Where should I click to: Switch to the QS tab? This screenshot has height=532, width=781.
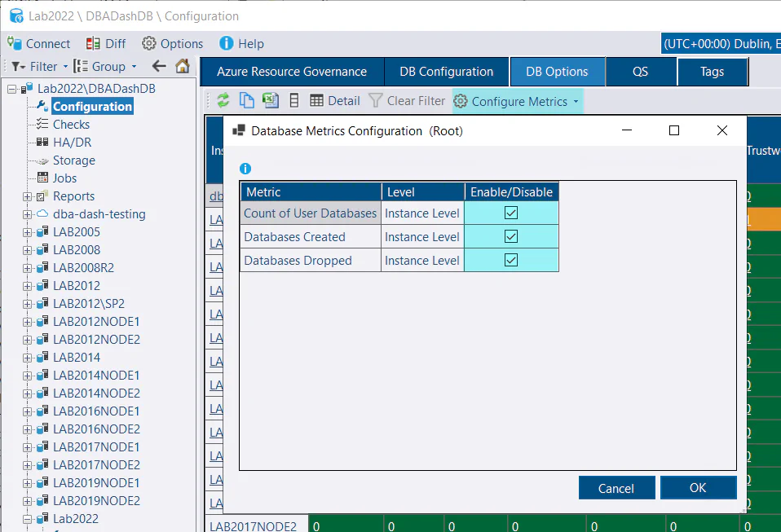641,72
